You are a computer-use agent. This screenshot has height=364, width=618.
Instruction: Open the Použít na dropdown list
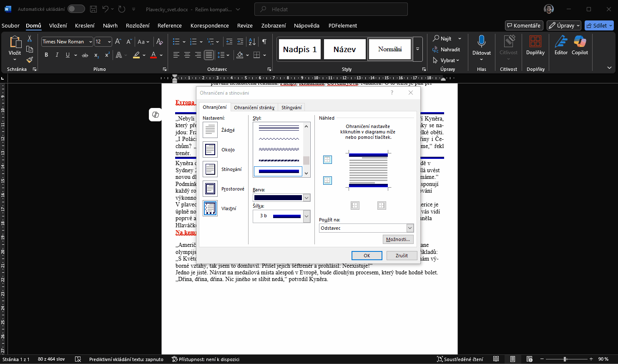coord(410,228)
